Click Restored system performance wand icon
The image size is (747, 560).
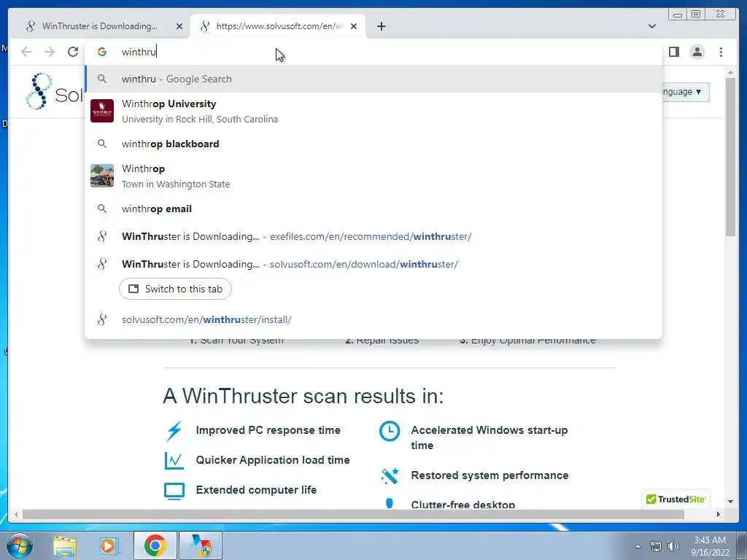[390, 475]
